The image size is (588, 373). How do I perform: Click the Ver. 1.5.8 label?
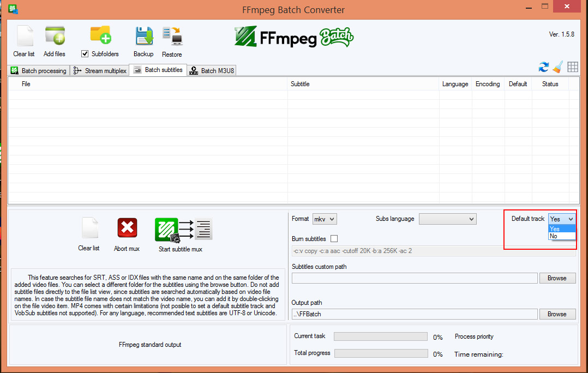tap(561, 34)
